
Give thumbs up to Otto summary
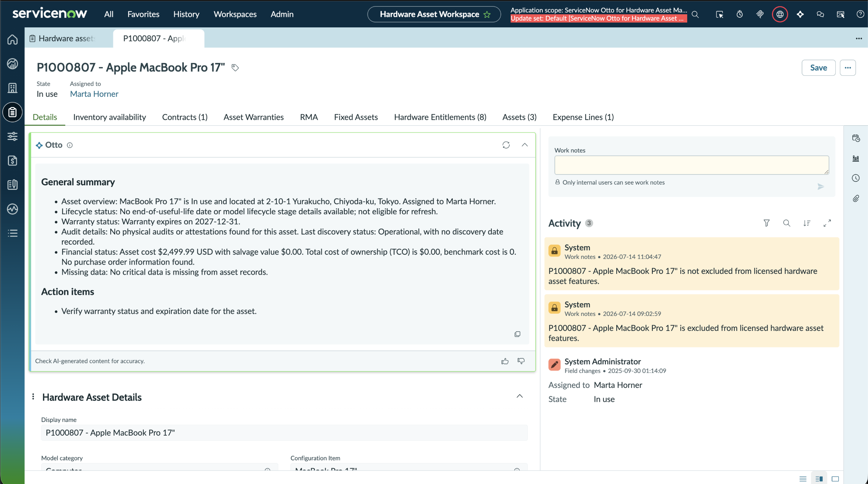505,361
